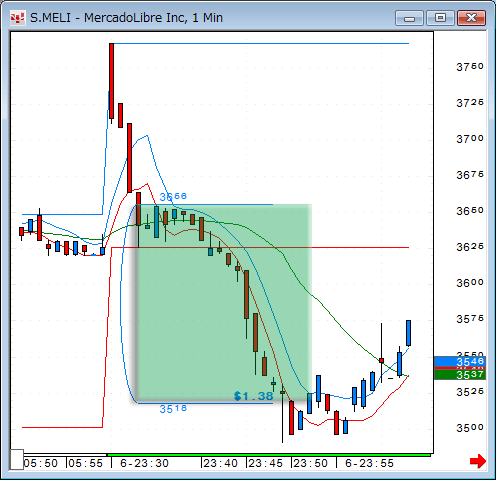Click the 3518 lower range label

[x=173, y=409]
